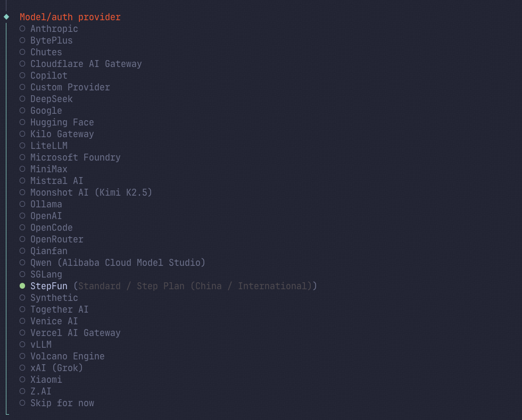Choose Microsoft Foundry provider
Image resolution: width=522 pixels, height=420 pixels.
click(70, 157)
